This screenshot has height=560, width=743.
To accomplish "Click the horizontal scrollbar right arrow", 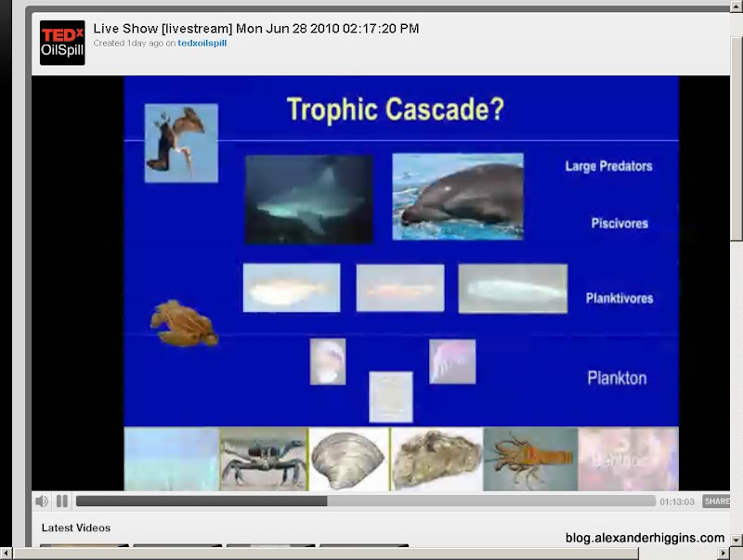I will pos(723,553).
